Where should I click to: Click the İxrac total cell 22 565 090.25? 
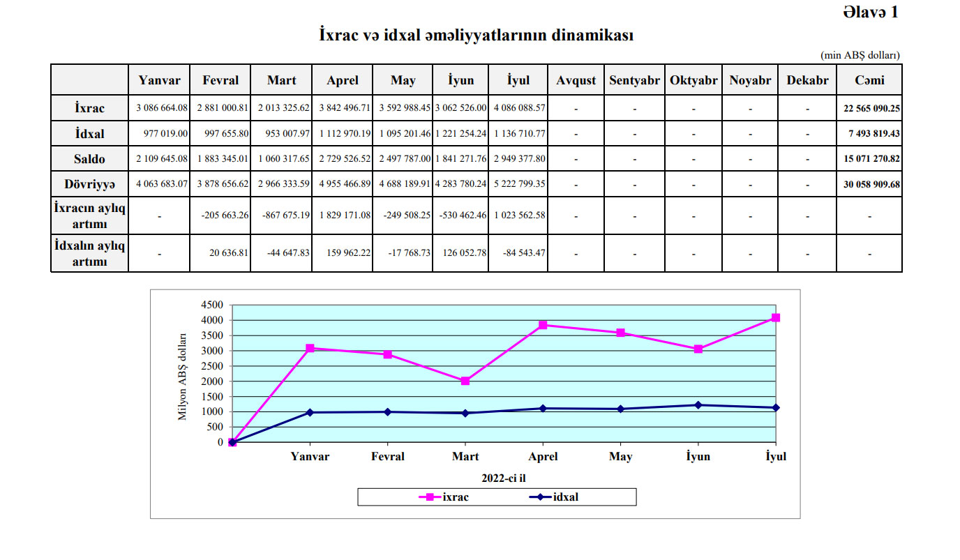pyautogui.click(x=869, y=109)
